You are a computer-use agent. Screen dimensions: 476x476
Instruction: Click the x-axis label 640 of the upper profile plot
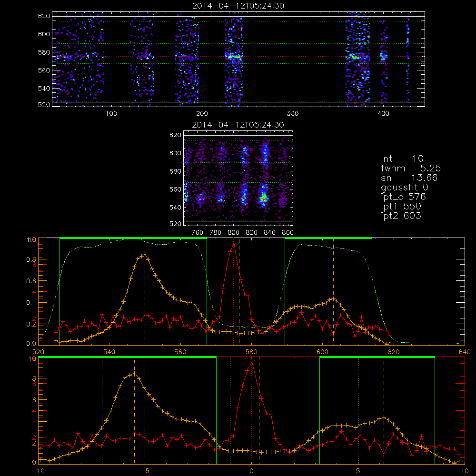(465, 352)
